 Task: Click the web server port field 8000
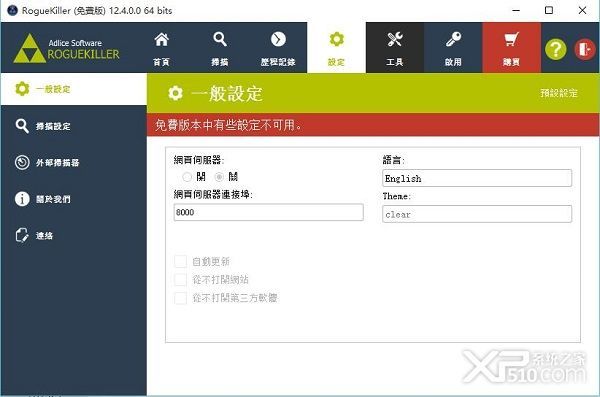click(268, 212)
